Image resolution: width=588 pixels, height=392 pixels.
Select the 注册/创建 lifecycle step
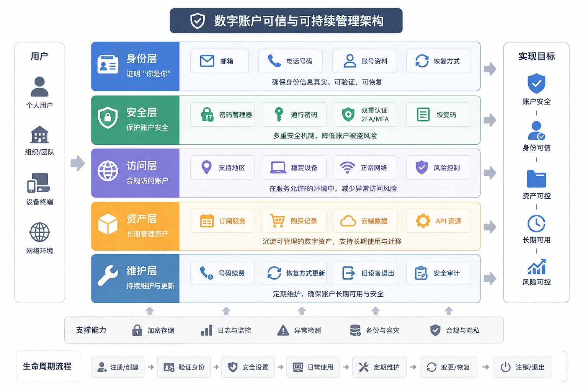tap(118, 367)
